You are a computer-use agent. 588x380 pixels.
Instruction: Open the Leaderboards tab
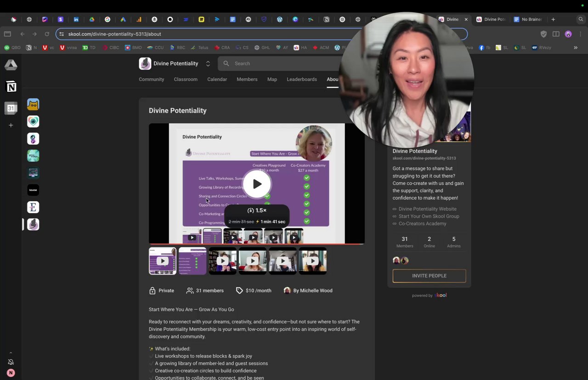[302, 79]
